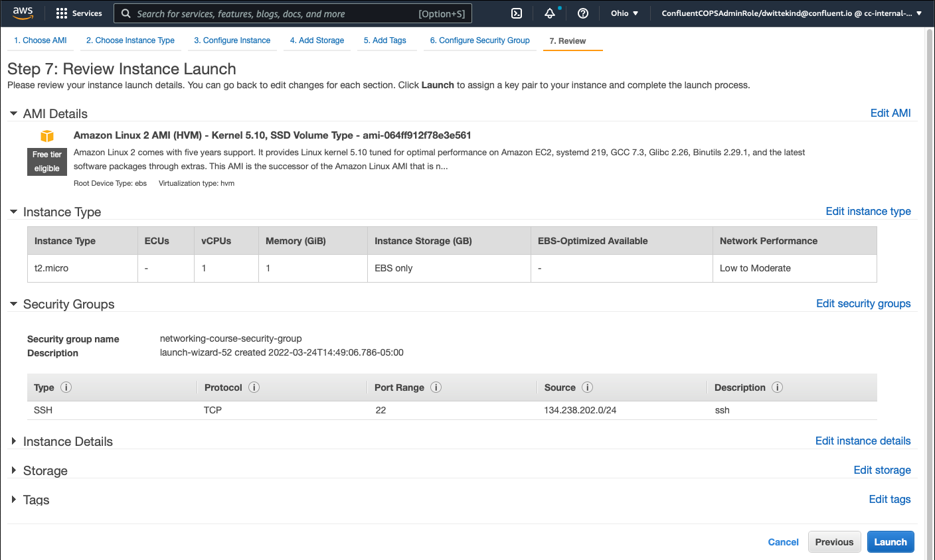The image size is (935, 560).
Task: Click the SSH type cell
Action: point(43,410)
